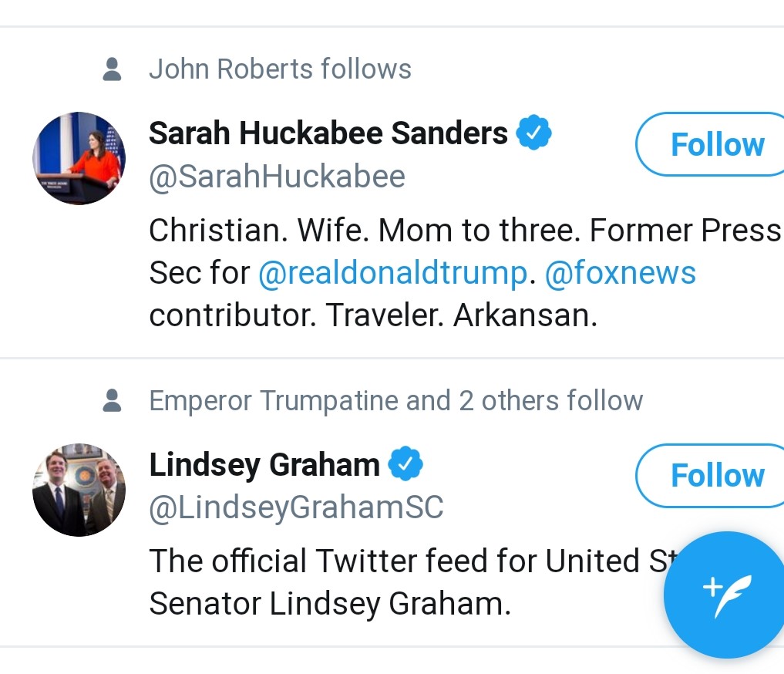784x674 pixels.
Task: Tap the compose new tweet floating button
Action: click(723, 595)
